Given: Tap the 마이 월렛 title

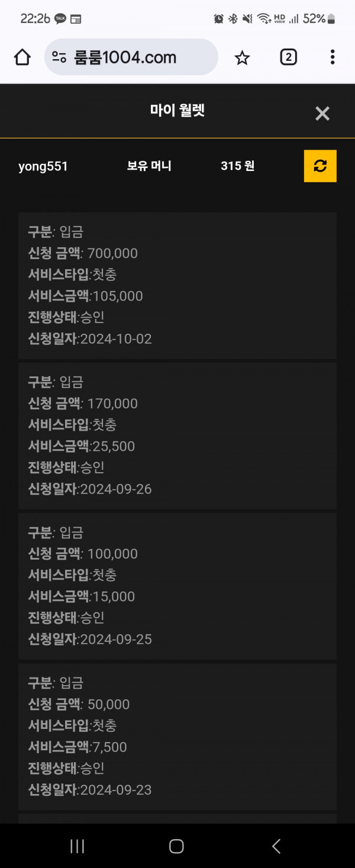Looking at the screenshot, I should [177, 111].
